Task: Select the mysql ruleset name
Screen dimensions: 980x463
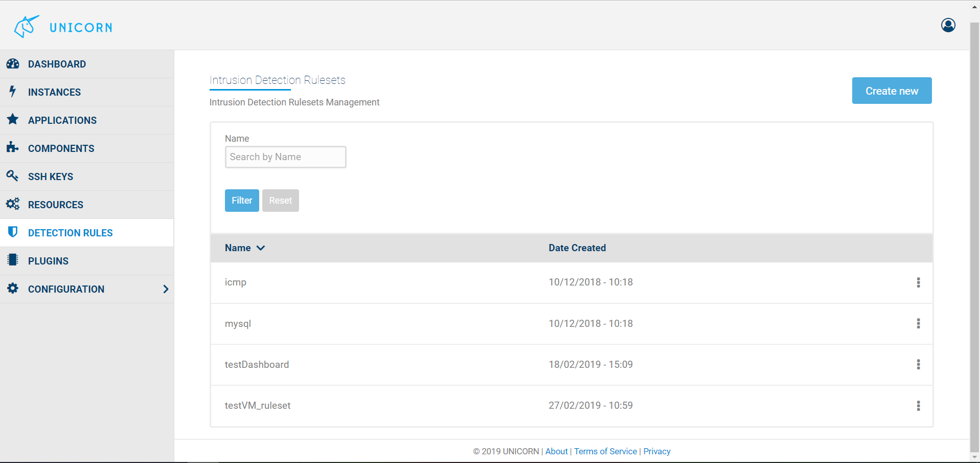Action: click(238, 324)
